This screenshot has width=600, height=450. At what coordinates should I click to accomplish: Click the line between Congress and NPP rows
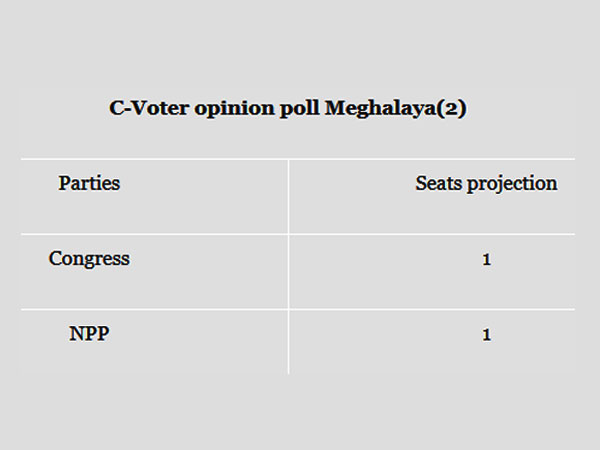tap(298, 309)
